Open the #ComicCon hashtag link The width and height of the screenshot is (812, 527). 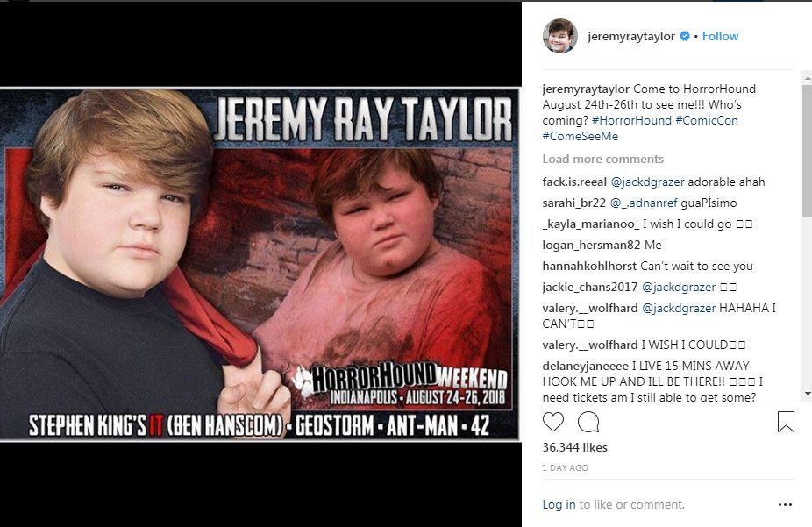(x=707, y=120)
